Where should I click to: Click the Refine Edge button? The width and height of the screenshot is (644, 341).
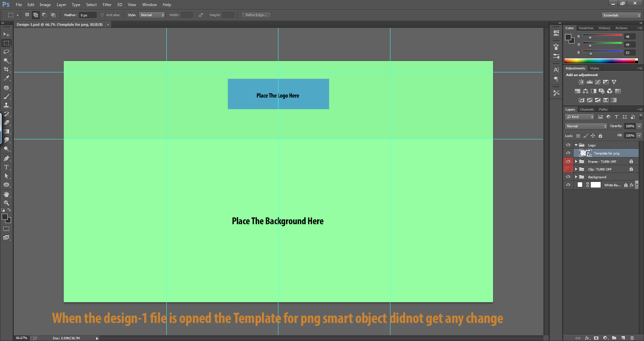pos(256,15)
